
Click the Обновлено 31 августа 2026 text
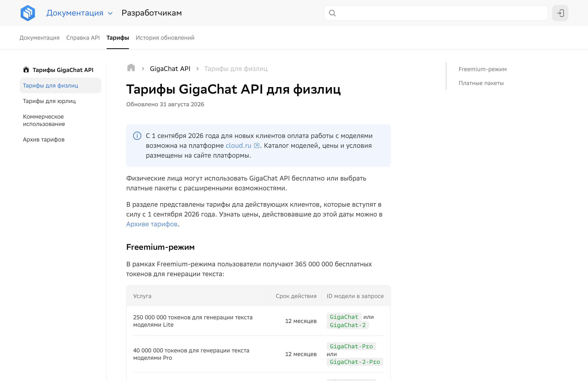(165, 104)
